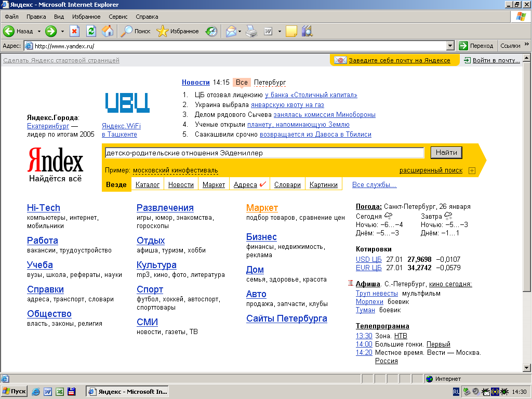Click the Forward green arrow icon
Image resolution: width=532 pixels, height=399 pixels.
coord(51,31)
